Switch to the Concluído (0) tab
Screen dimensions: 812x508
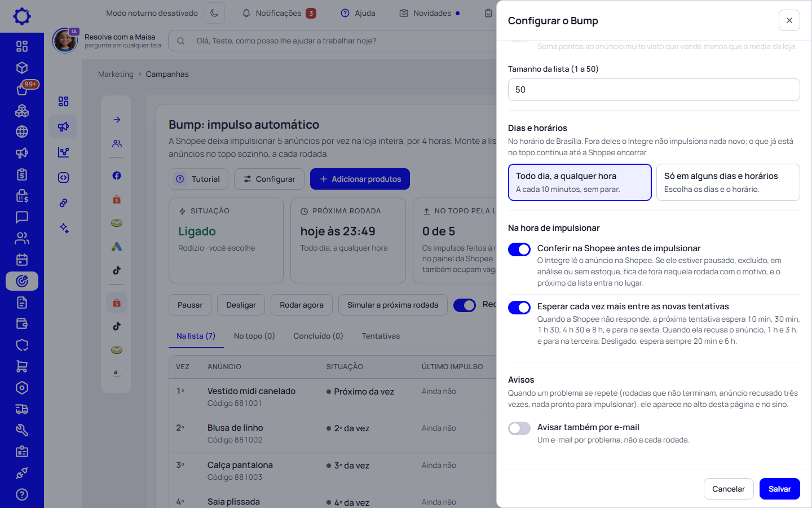(x=318, y=336)
